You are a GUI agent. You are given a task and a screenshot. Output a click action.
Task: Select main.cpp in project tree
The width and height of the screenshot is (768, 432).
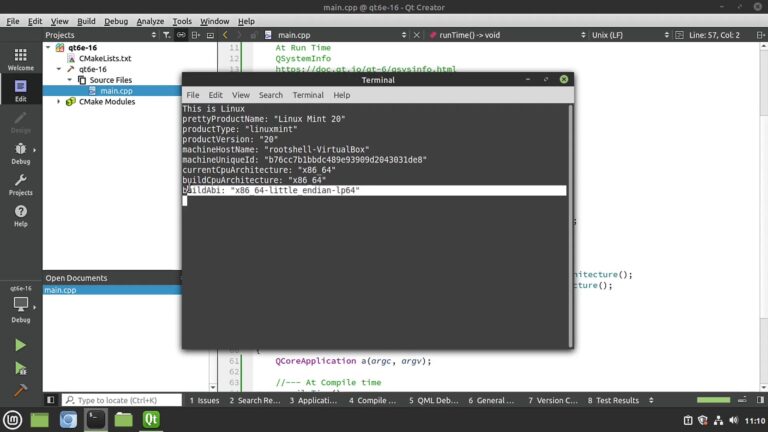116,91
